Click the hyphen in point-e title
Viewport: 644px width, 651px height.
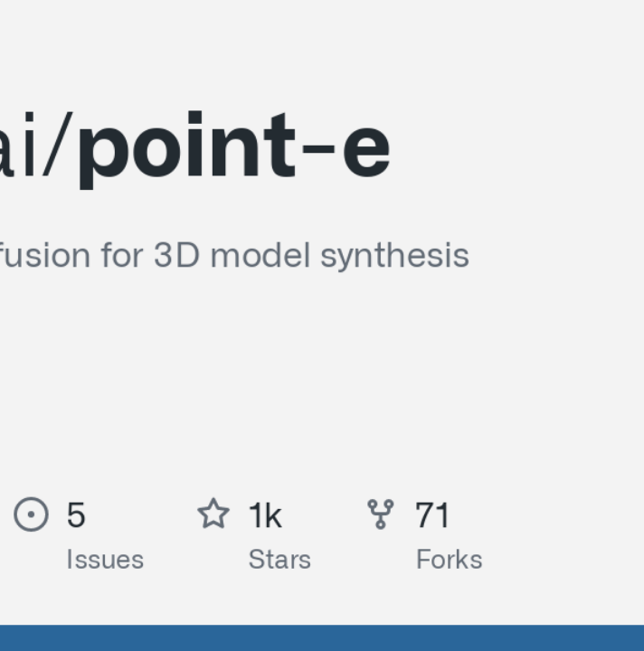(318, 149)
